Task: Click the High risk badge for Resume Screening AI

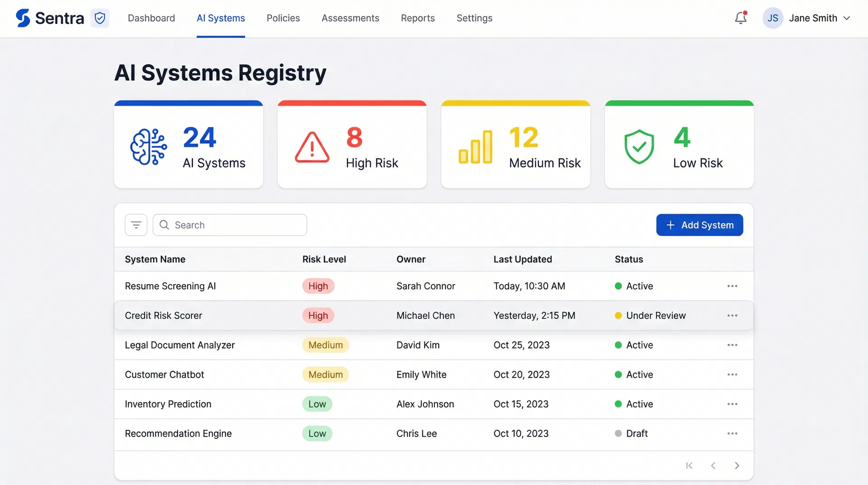Action: click(318, 286)
